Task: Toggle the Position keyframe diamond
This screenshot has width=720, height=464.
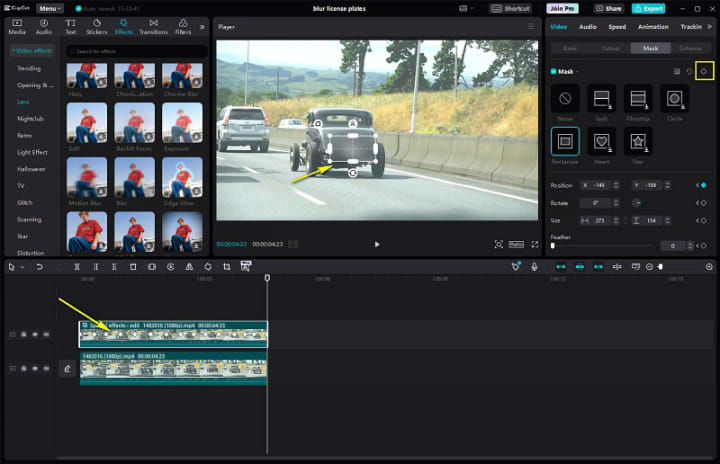Action: [x=703, y=185]
